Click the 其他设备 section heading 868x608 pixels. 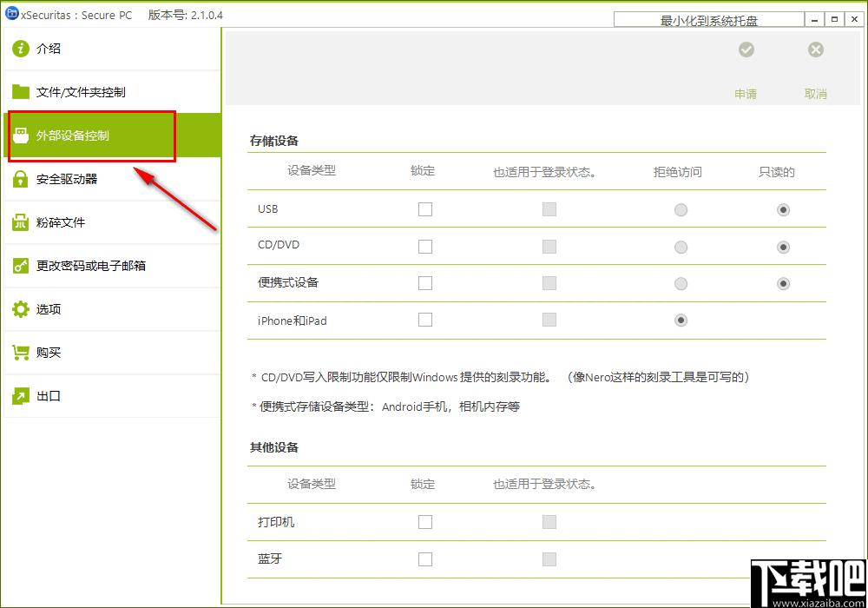pos(274,447)
